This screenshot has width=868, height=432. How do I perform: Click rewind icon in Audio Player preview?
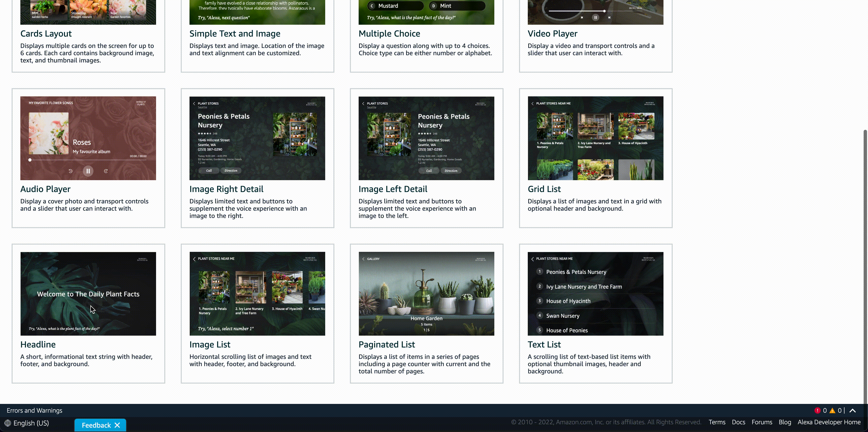point(71,171)
